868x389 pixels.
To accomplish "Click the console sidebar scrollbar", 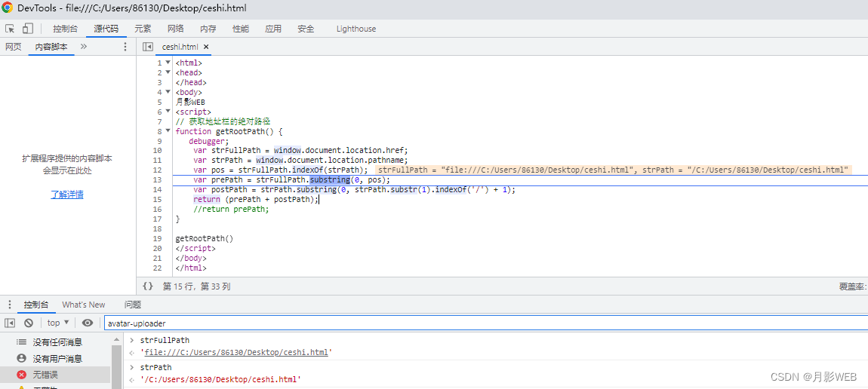I will 116,366.
